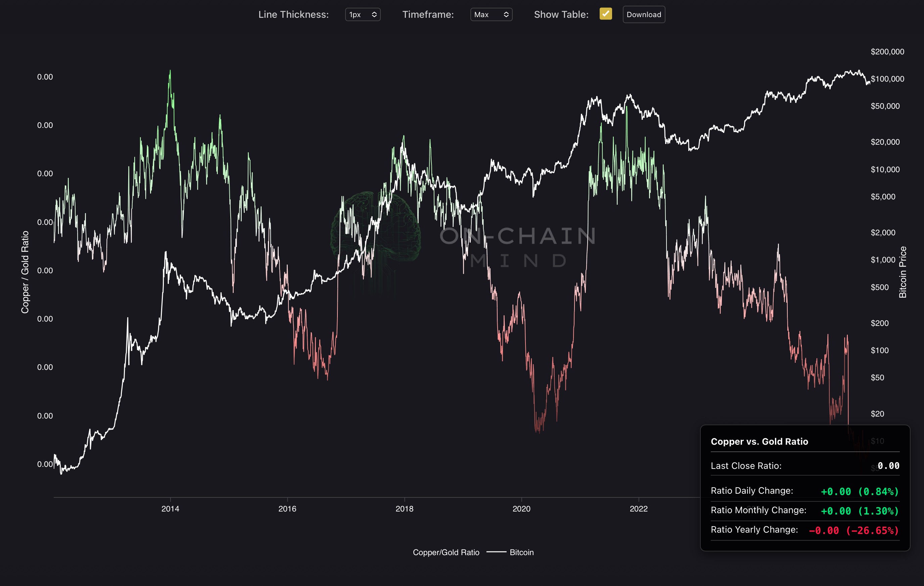Open the Timeframe Max dropdown

[491, 14]
